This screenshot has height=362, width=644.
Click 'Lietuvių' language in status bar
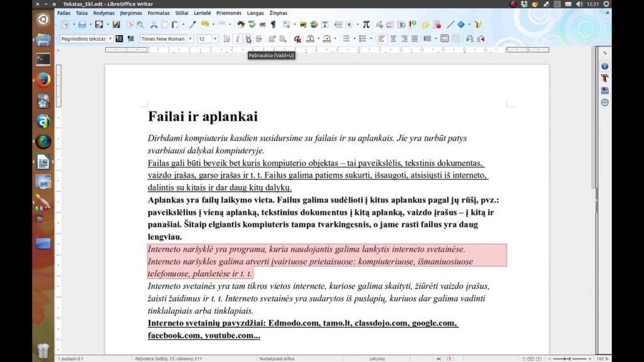pyautogui.click(x=377, y=359)
